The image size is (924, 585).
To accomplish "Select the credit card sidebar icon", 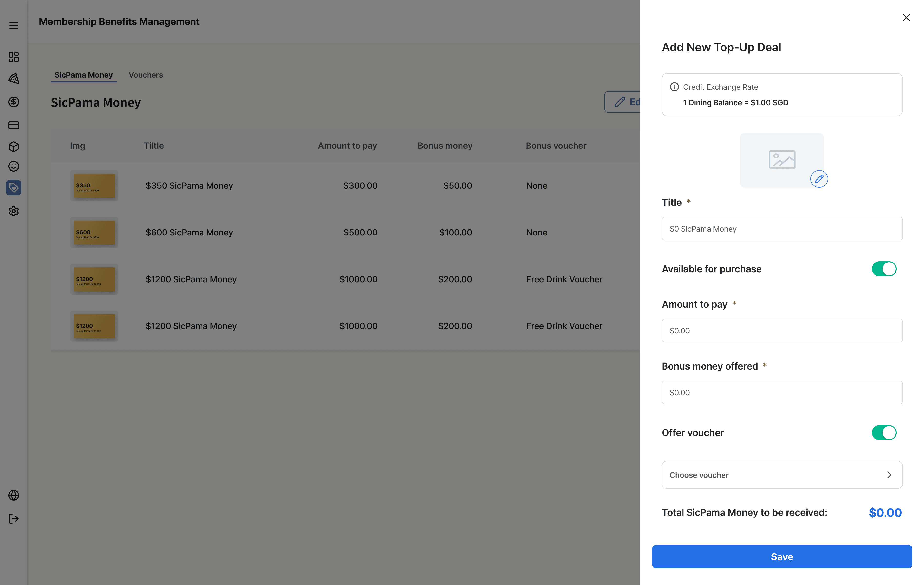I will coord(13,125).
